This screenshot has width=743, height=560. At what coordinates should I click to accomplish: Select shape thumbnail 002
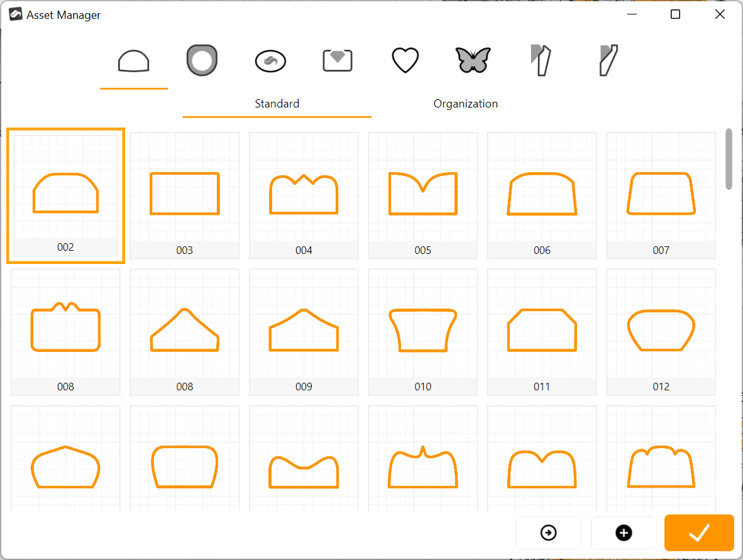(x=65, y=195)
